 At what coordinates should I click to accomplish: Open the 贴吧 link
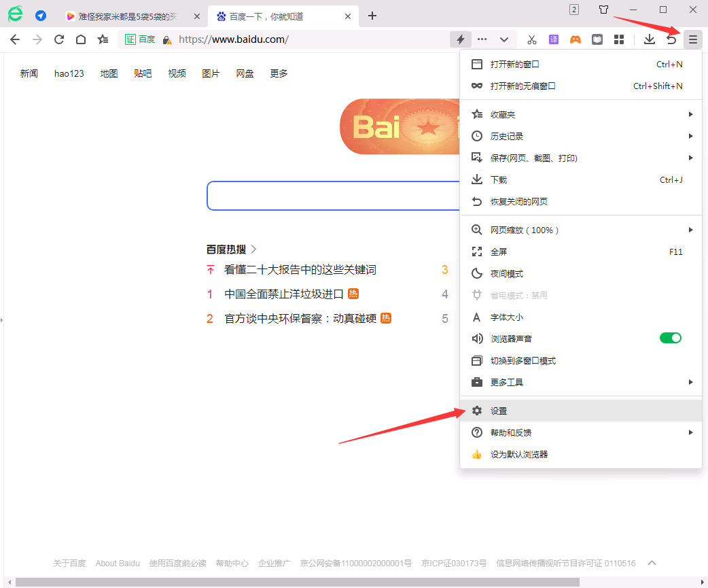[x=143, y=73]
